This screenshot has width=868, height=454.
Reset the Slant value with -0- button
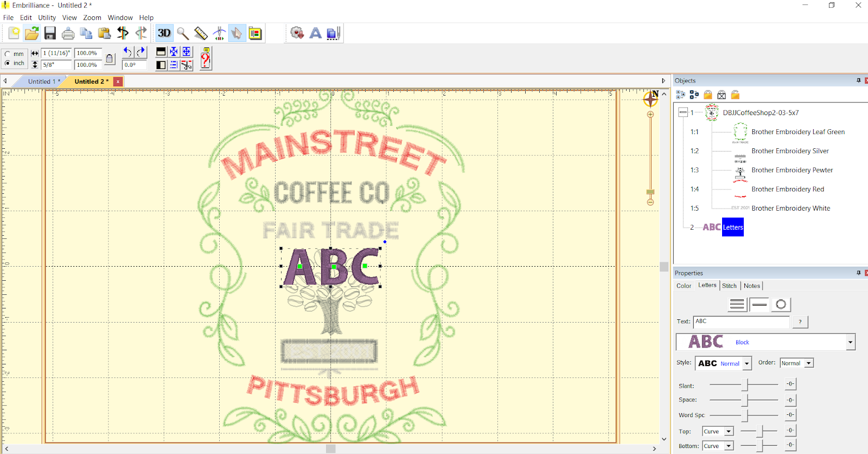[x=790, y=384]
